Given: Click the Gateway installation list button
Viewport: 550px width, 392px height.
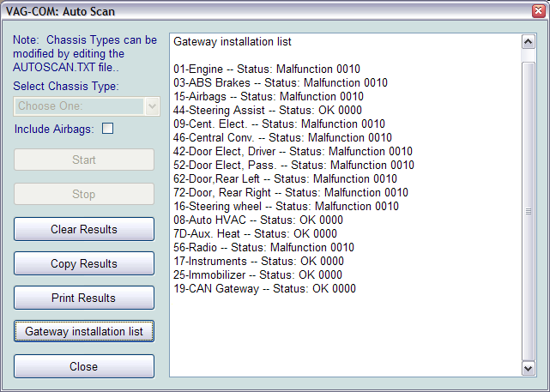Looking at the screenshot, I should point(84,331).
